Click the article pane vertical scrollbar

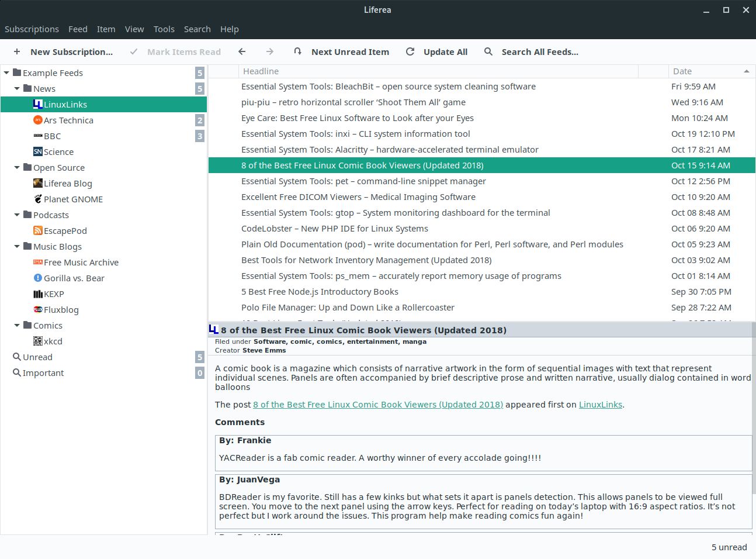754,427
